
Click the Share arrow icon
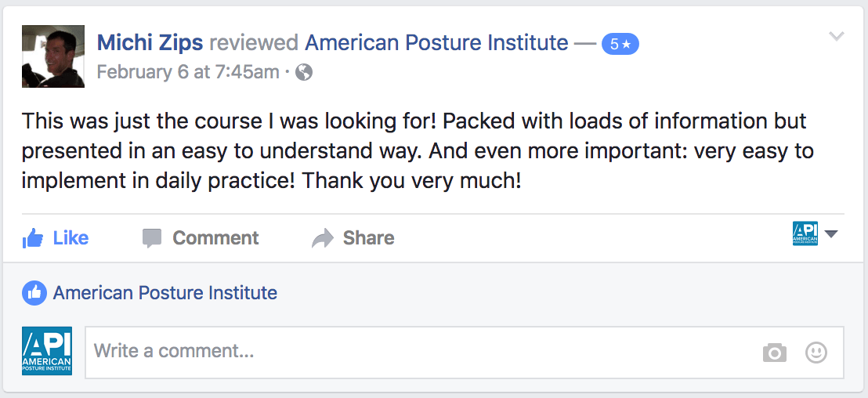(x=322, y=238)
